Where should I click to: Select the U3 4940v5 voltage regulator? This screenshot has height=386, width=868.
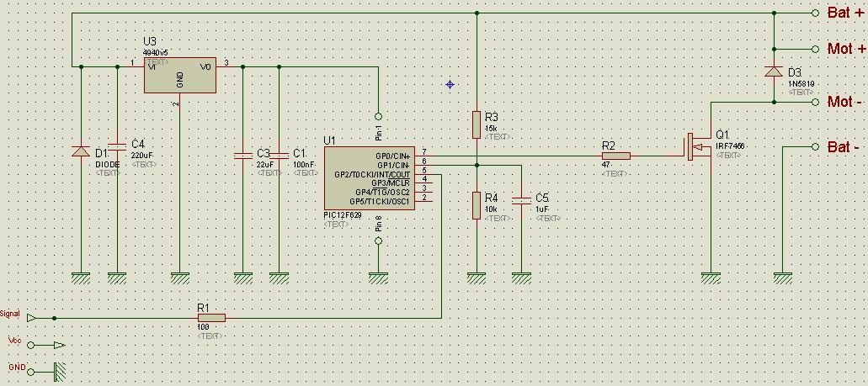179,77
